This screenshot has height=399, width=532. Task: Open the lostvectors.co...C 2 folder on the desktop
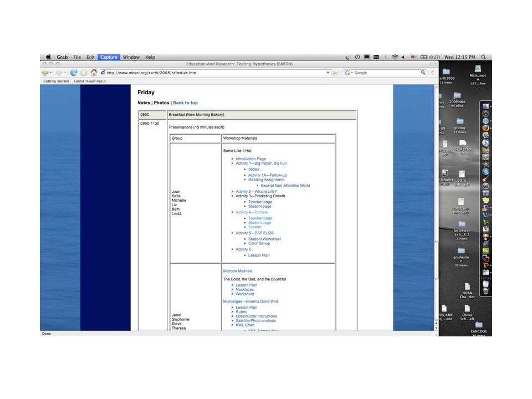point(462,231)
